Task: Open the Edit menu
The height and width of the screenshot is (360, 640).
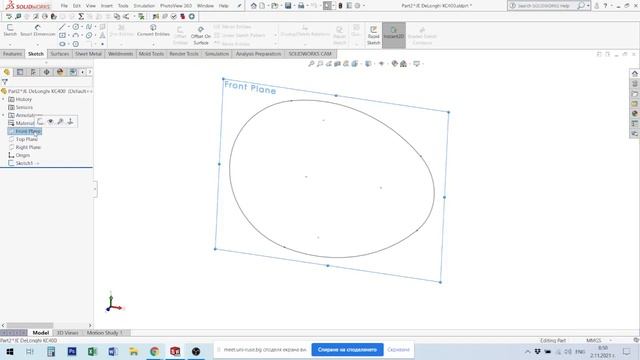Action: coord(77,6)
